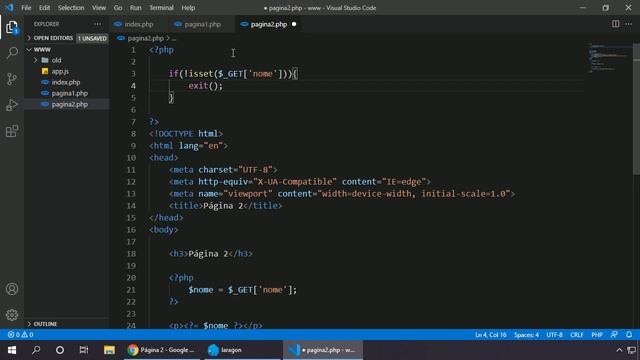Open the Extensions view
The image size is (640, 360).
coord(12,131)
